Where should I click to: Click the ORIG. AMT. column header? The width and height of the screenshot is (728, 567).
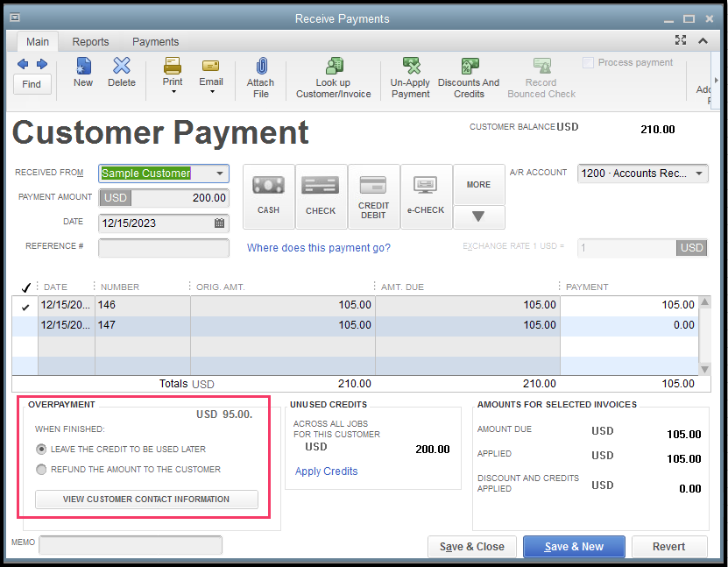click(x=221, y=287)
